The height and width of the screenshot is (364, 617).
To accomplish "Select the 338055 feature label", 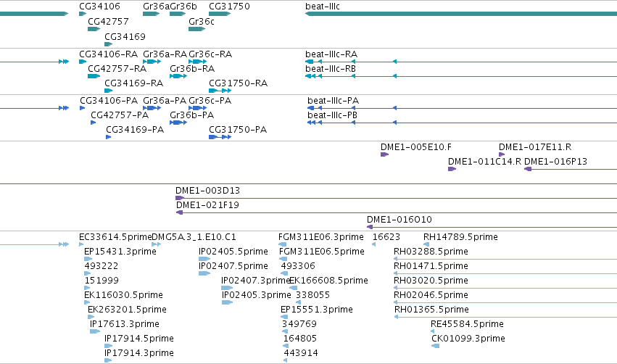I will [x=312, y=295].
